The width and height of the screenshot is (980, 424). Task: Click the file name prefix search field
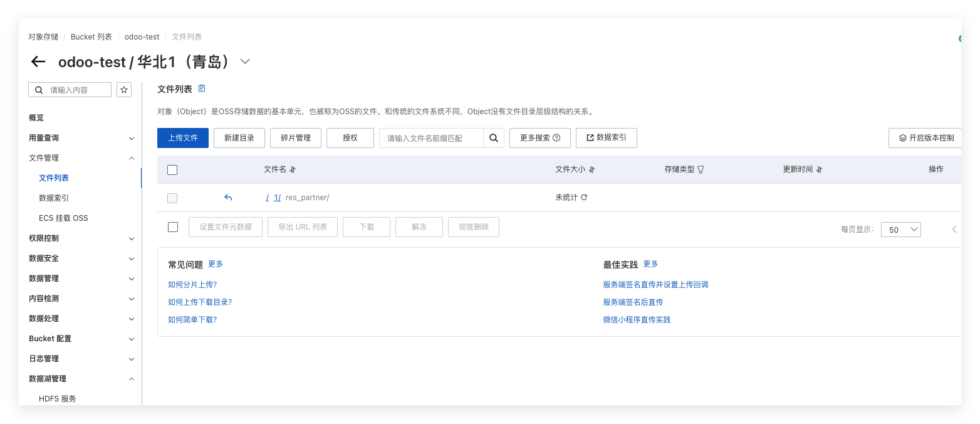point(431,138)
